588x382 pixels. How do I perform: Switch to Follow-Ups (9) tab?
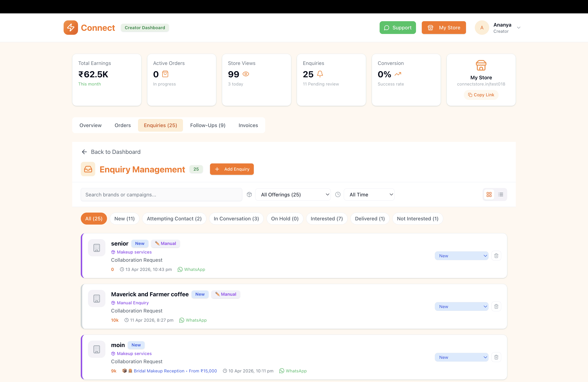[208, 125]
